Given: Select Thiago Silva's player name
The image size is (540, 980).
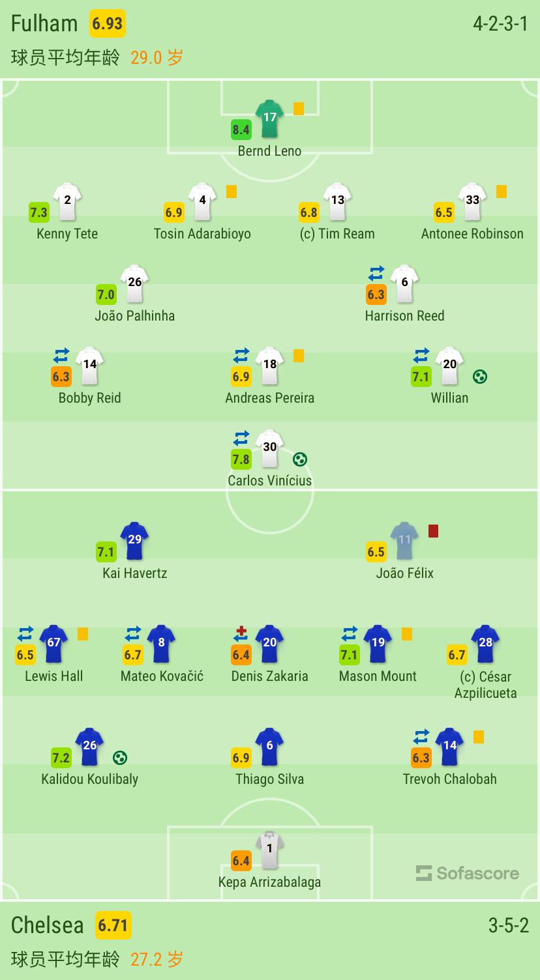Looking at the screenshot, I should tap(269, 779).
